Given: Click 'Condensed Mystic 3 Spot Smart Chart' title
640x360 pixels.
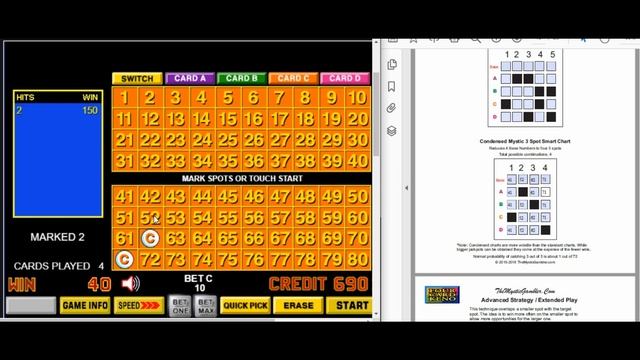Looking at the screenshot, I should tap(525, 141).
